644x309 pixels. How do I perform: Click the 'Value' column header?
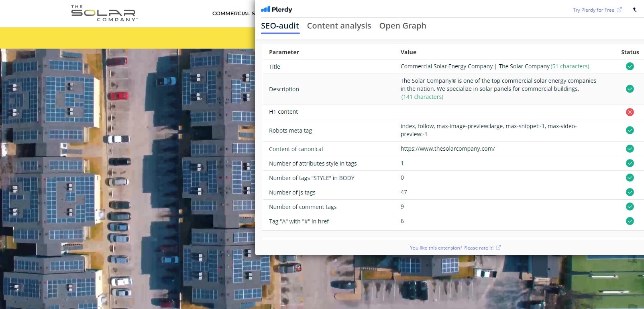click(408, 52)
